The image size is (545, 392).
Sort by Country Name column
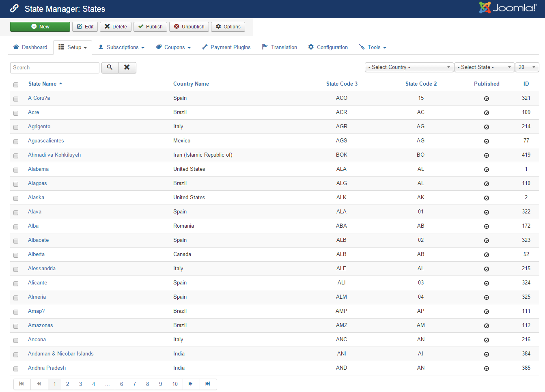(191, 84)
